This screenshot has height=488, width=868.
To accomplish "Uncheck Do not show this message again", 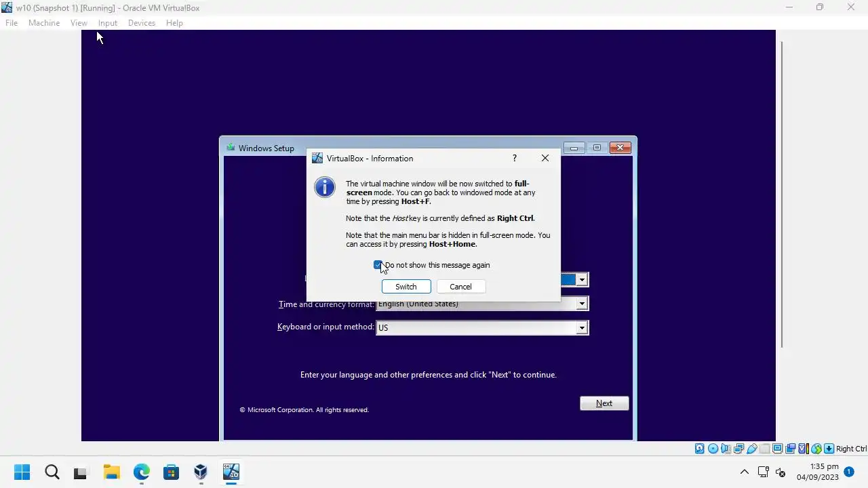I will coord(378,265).
